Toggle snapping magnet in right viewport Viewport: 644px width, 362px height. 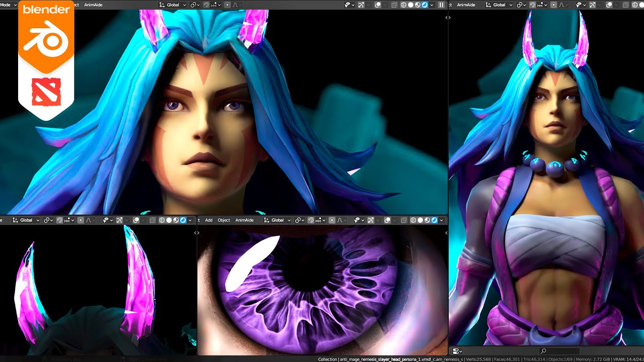pyautogui.click(x=532, y=5)
